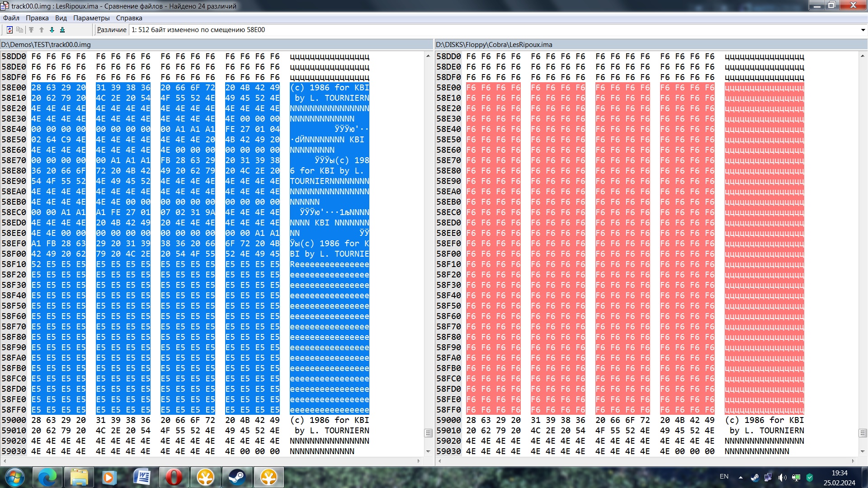Jump to first difference arrow
The height and width of the screenshot is (488, 868).
point(31,30)
